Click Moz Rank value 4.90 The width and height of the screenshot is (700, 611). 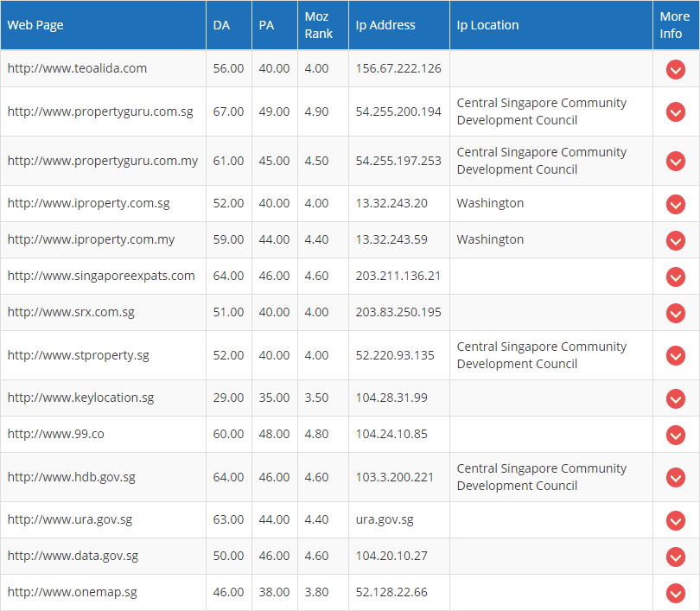tap(316, 111)
